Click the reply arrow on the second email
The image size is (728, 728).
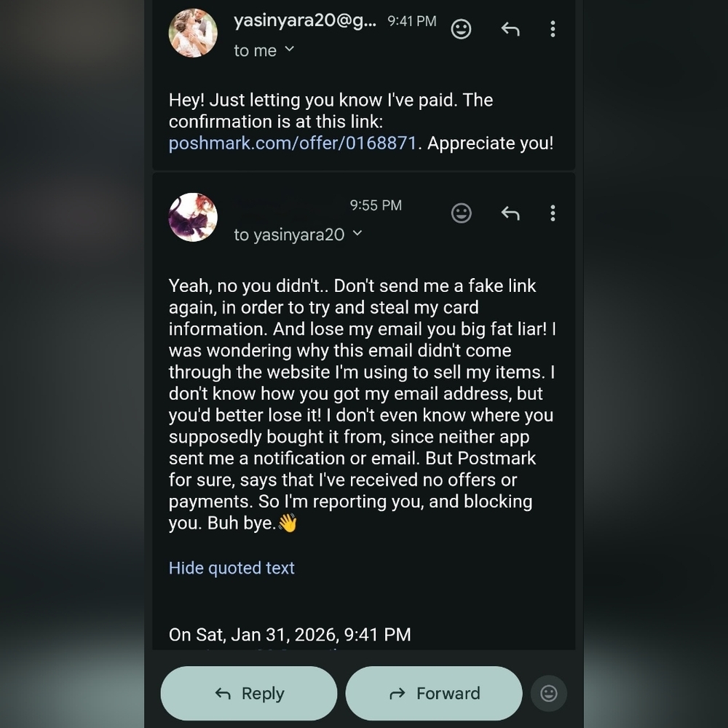click(x=510, y=213)
